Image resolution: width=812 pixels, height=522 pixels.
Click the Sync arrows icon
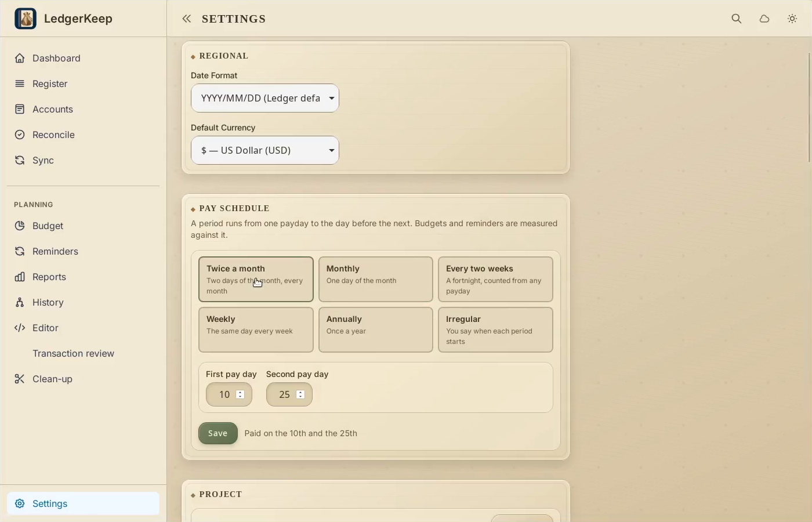[x=20, y=160]
